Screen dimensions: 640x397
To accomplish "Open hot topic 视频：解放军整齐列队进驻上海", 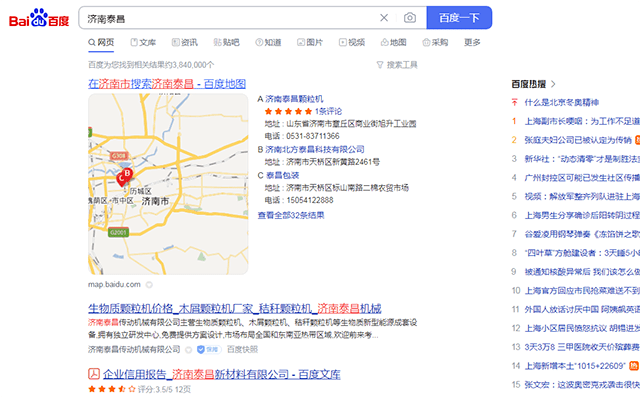I will click(x=582, y=196).
